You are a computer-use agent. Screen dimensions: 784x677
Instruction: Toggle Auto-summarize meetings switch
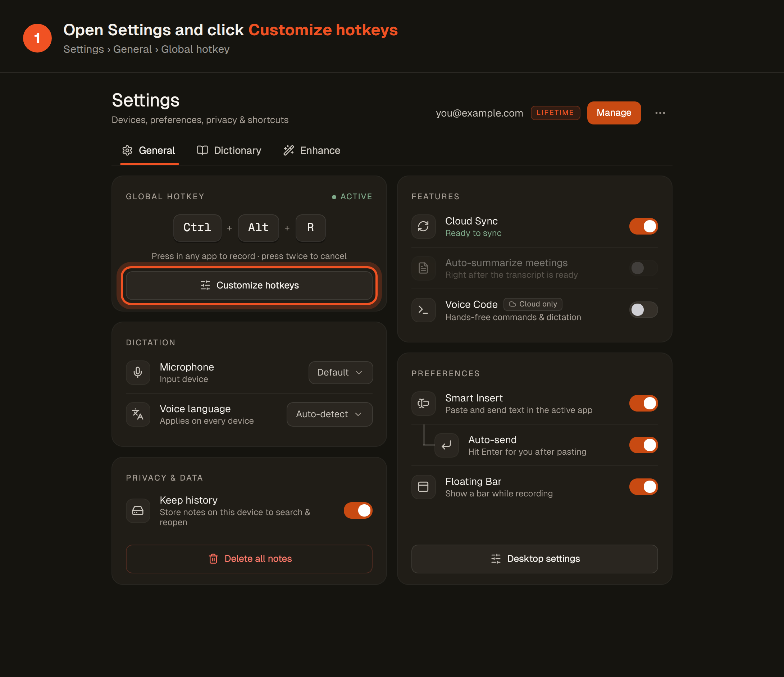tap(643, 268)
